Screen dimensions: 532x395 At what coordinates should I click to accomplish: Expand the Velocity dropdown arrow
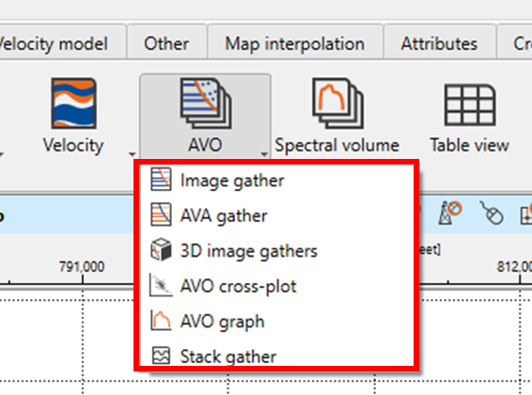point(132,154)
